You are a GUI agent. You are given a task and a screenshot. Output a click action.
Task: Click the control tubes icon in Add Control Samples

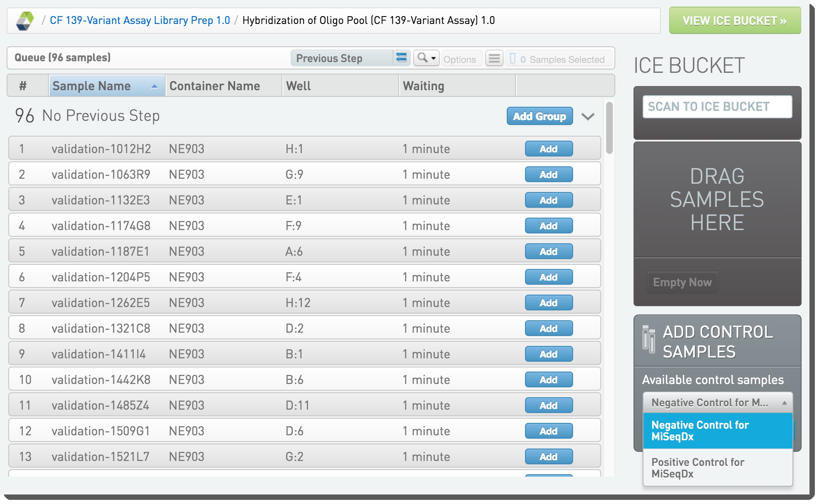pos(648,339)
